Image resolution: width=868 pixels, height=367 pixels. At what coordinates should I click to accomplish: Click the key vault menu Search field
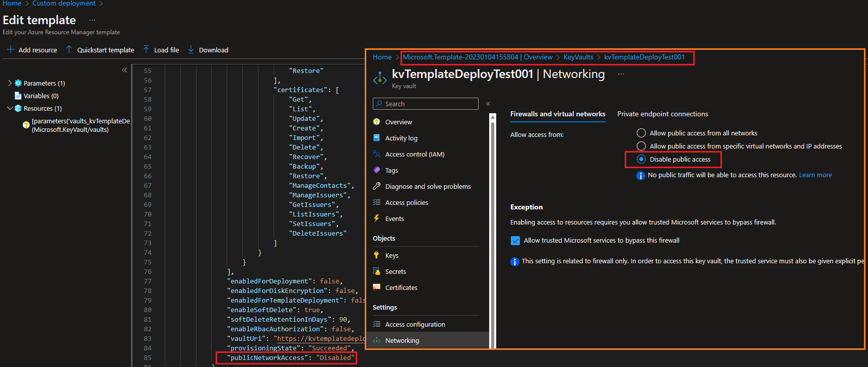click(425, 104)
